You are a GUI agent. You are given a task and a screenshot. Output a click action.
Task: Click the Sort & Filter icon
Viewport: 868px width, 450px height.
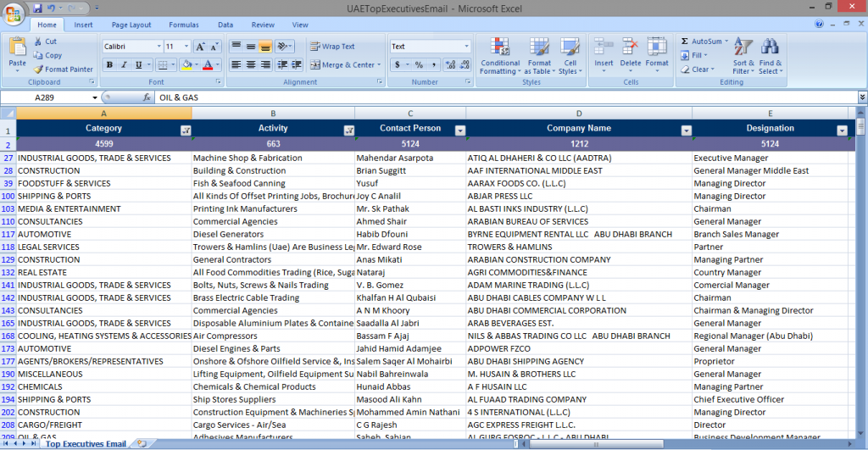pos(743,47)
